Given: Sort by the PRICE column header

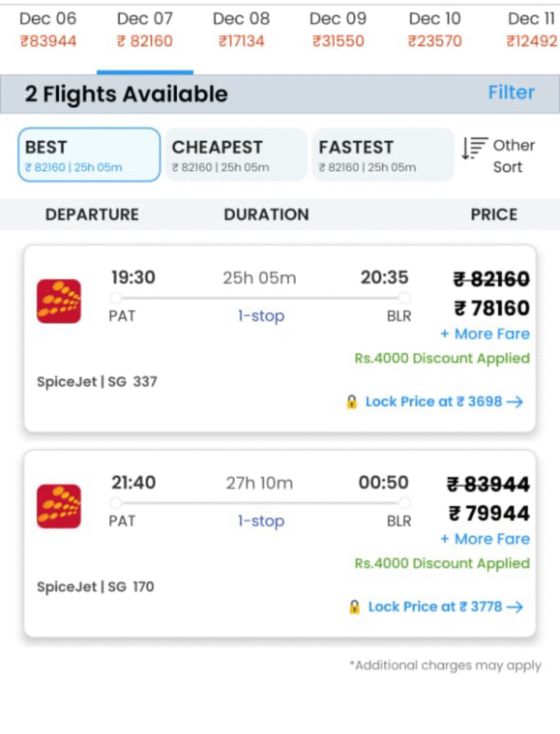Looking at the screenshot, I should pos(494,214).
